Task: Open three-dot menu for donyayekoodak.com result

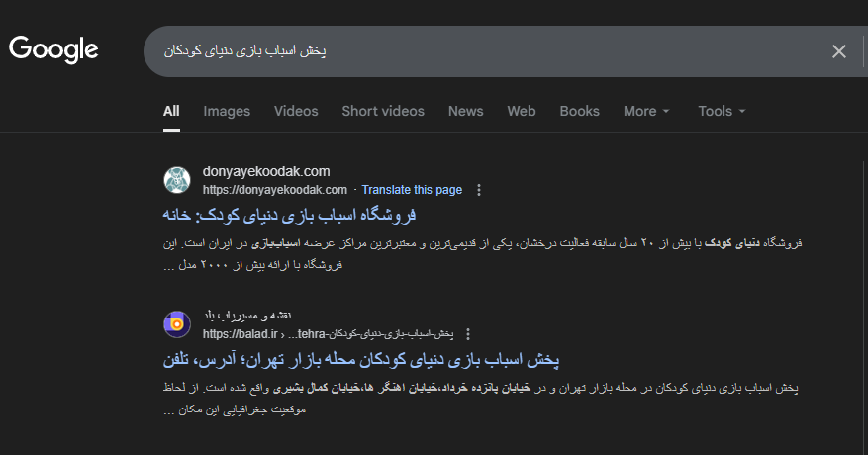Action: point(479,190)
